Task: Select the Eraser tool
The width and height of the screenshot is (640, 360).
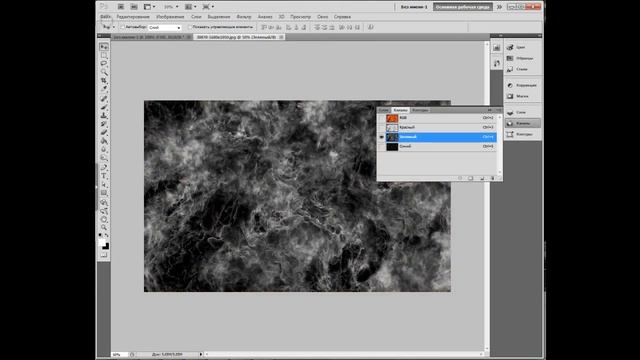Action: pos(104,133)
